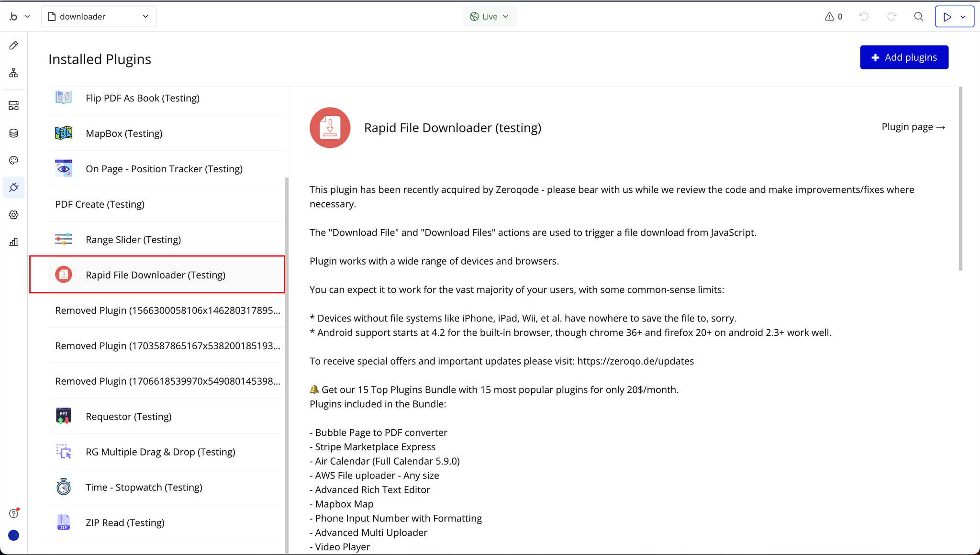Click the undo arrow icon
Screen dimensions: 980x555
tap(864, 17)
